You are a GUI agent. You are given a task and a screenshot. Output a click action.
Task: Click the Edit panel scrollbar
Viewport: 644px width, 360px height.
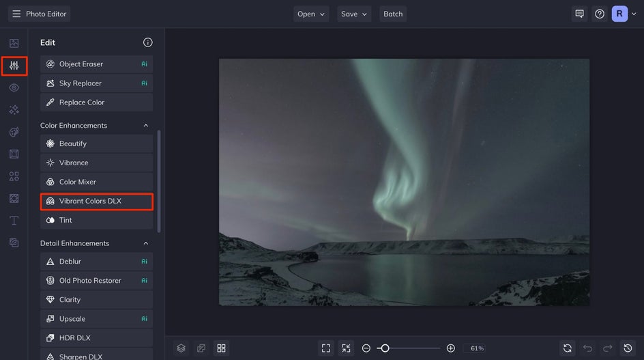click(x=159, y=182)
